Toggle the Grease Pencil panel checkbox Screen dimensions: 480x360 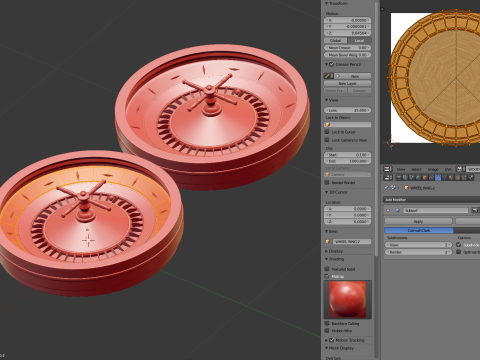332,64
